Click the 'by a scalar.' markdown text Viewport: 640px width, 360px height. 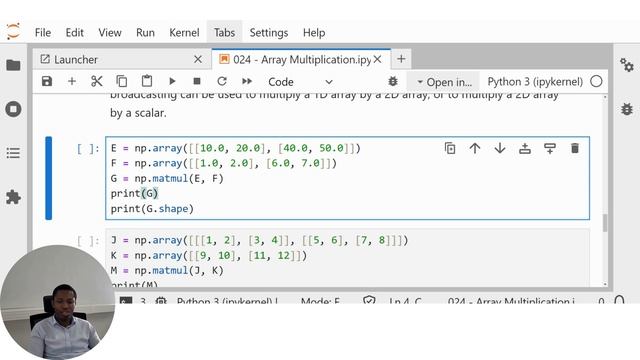click(x=138, y=113)
